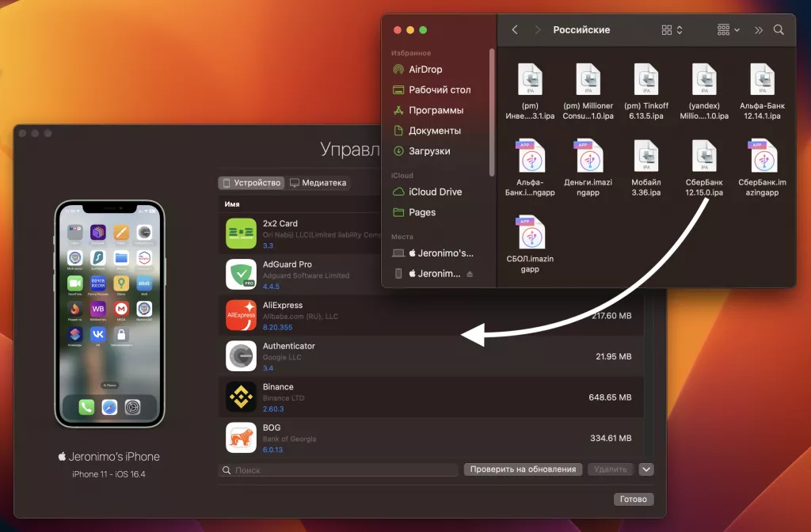Image resolution: width=811 pixels, height=532 pixels.
Task: Open the dropdown arrow beside Удалить
Action: click(x=647, y=469)
